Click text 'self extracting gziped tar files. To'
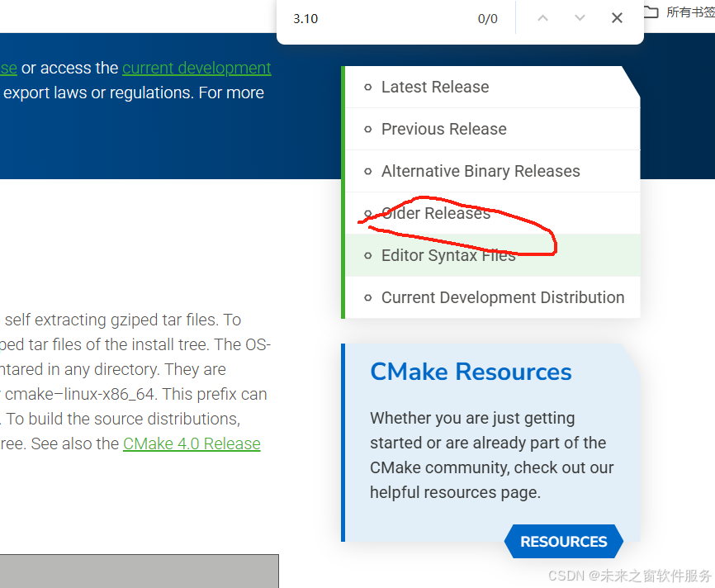 123,320
